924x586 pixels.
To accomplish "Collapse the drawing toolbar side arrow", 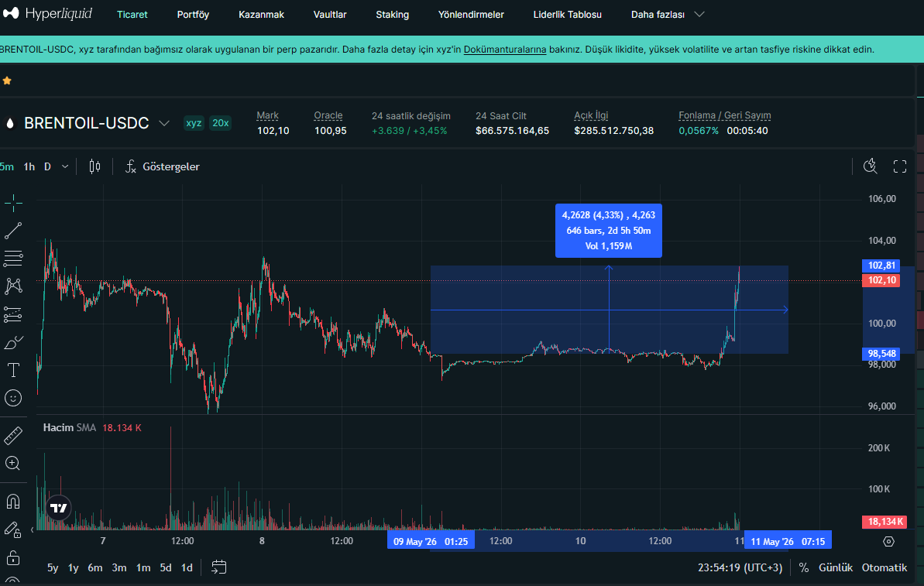I will click(32, 530).
